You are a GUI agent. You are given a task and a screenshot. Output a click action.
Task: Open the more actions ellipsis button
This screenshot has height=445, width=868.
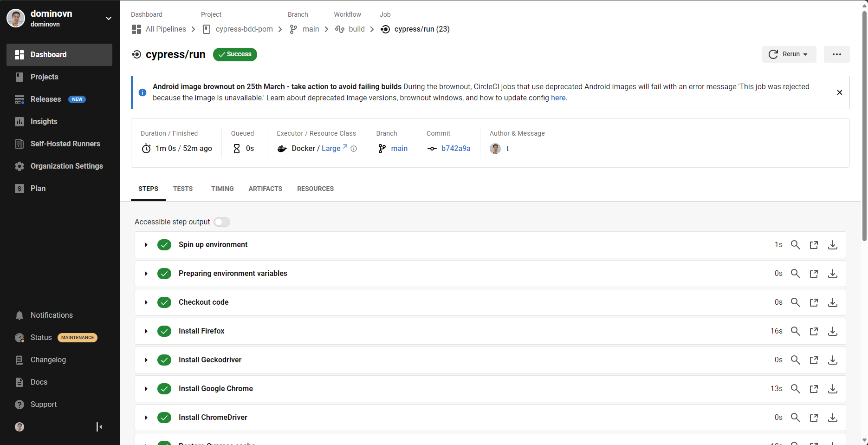836,54
